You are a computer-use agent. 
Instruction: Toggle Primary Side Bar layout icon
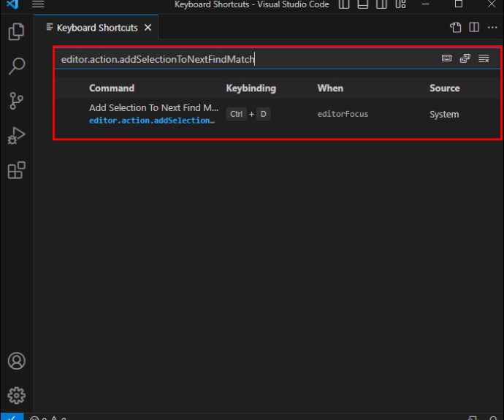click(x=344, y=4)
